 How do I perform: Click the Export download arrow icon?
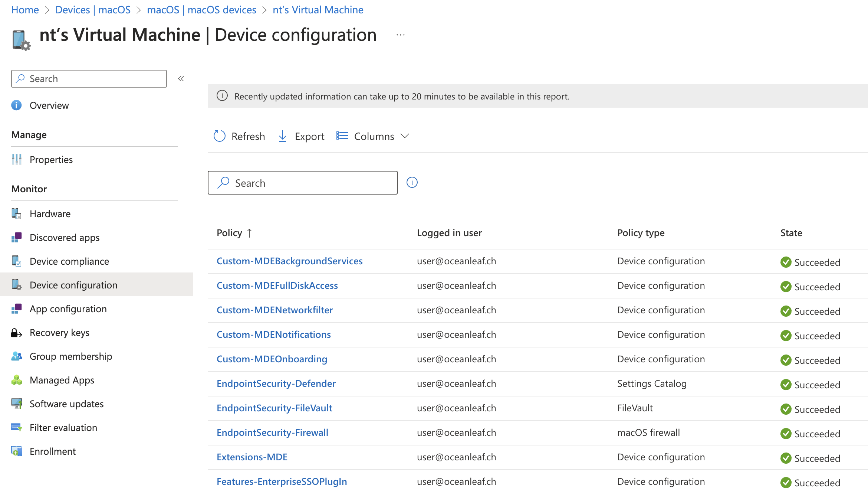pyautogui.click(x=283, y=136)
